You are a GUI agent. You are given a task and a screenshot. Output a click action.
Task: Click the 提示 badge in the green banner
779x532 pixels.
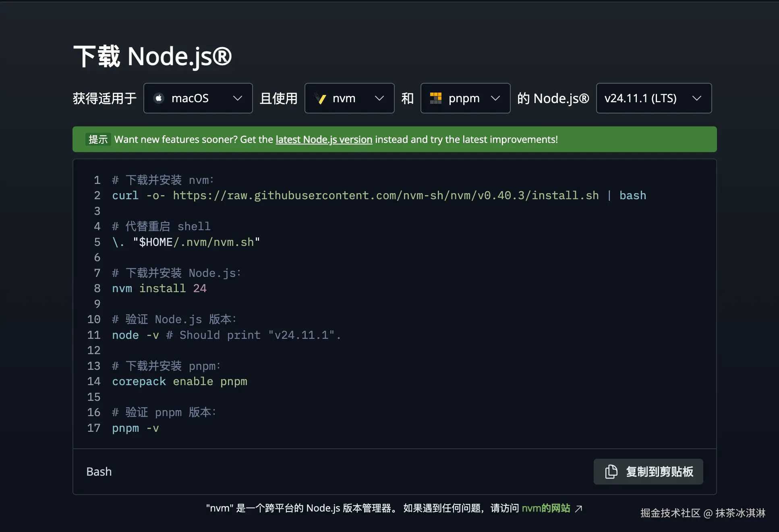98,140
